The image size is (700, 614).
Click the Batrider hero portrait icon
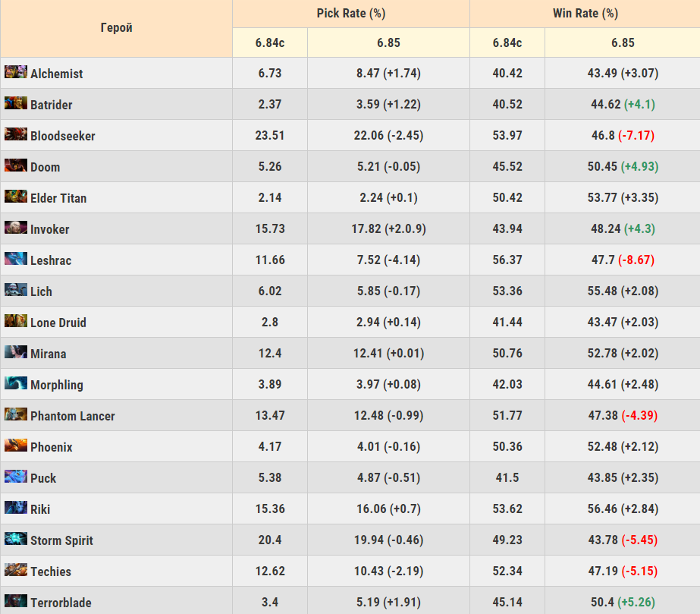[x=16, y=103]
